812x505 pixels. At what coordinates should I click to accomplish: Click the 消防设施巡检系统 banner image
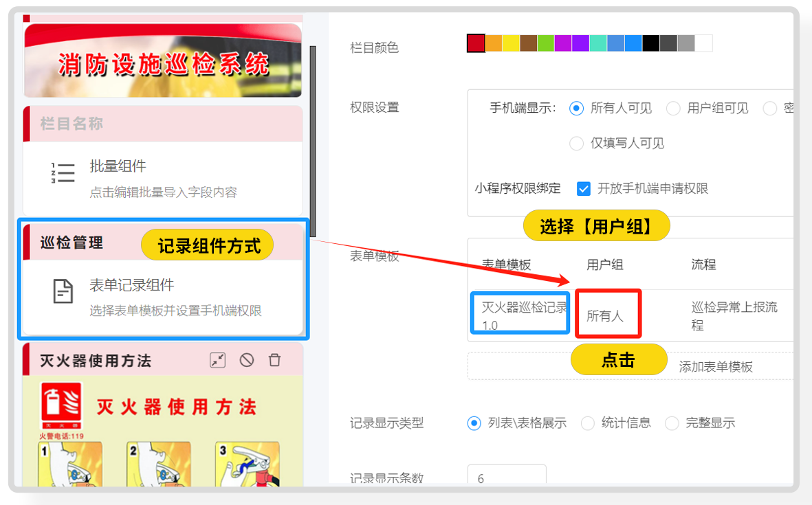point(163,60)
